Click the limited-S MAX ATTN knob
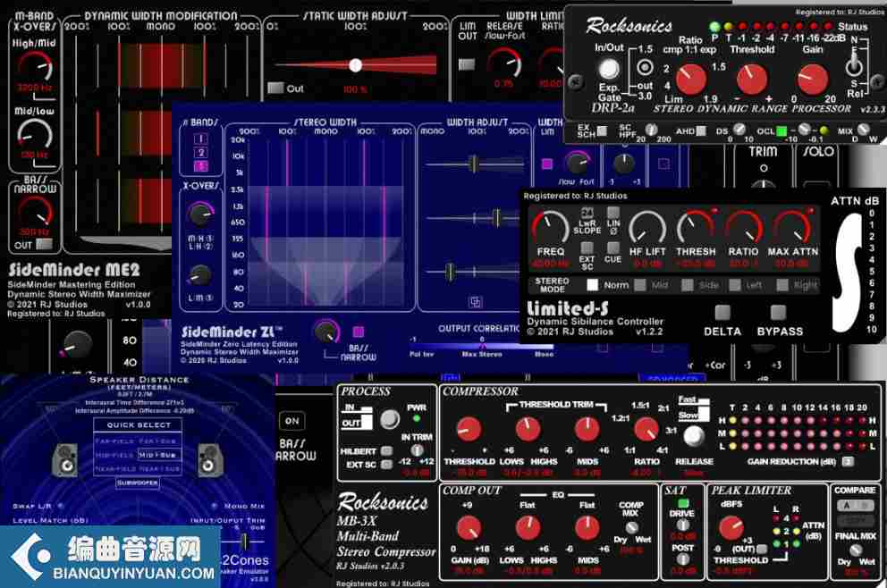Screen dimensions: 887x588 (792, 227)
